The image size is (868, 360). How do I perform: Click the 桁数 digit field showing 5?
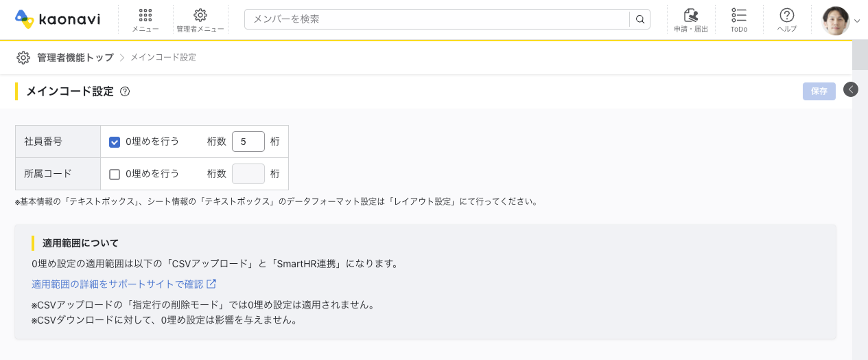(x=248, y=142)
